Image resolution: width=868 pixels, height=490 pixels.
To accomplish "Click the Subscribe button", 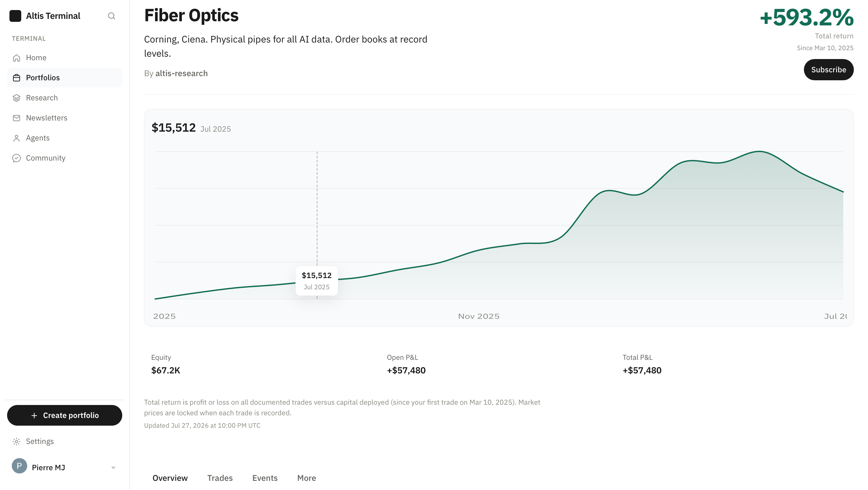I will click(x=828, y=70).
